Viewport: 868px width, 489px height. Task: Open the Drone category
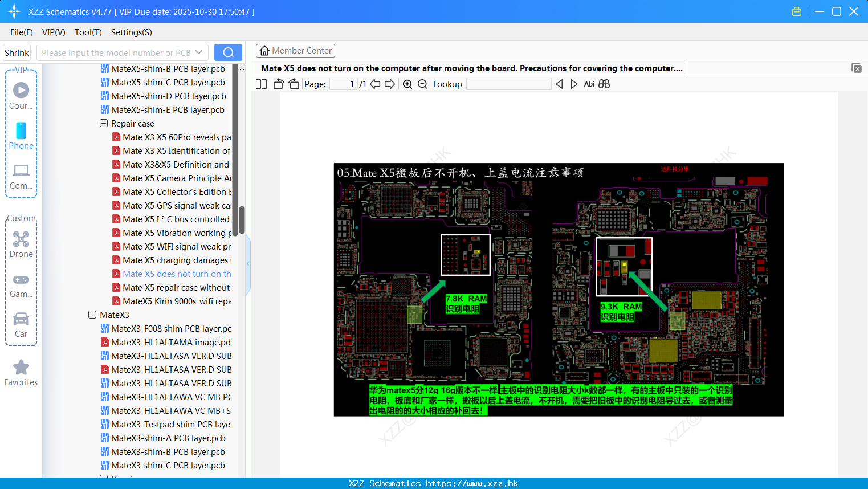21,244
